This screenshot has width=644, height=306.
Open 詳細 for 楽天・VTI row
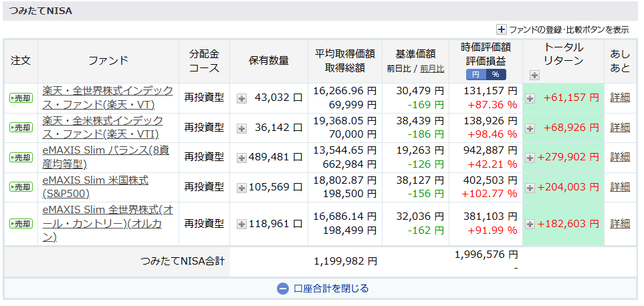point(620,128)
